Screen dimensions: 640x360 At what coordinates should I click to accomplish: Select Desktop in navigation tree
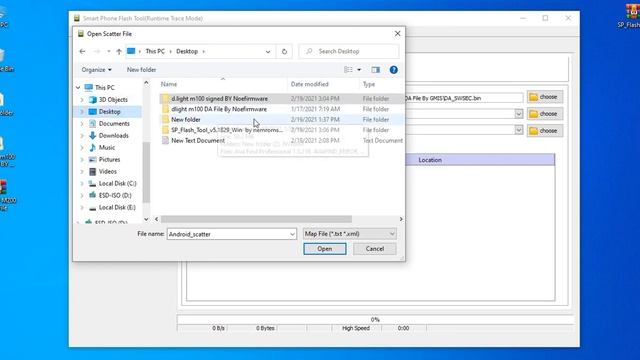[109, 111]
